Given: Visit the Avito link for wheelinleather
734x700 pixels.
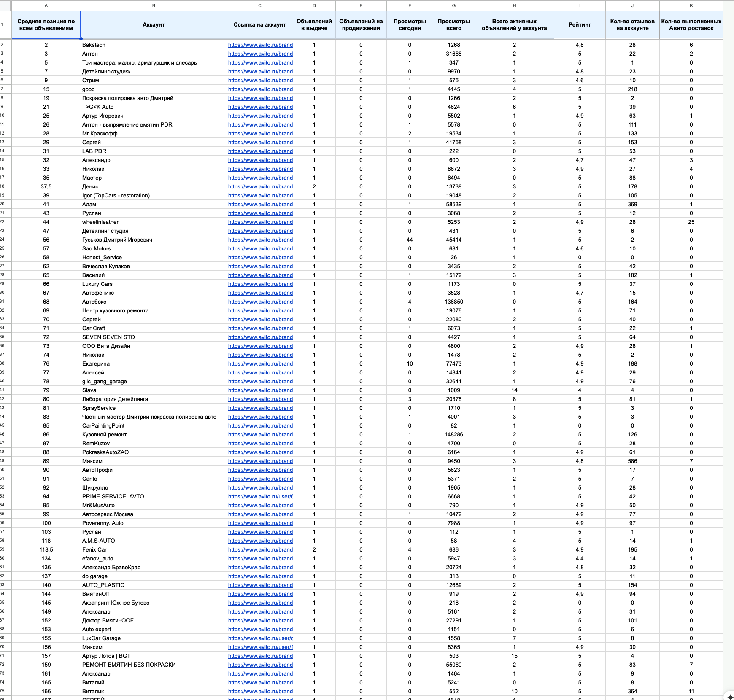Looking at the screenshot, I should 260,222.
